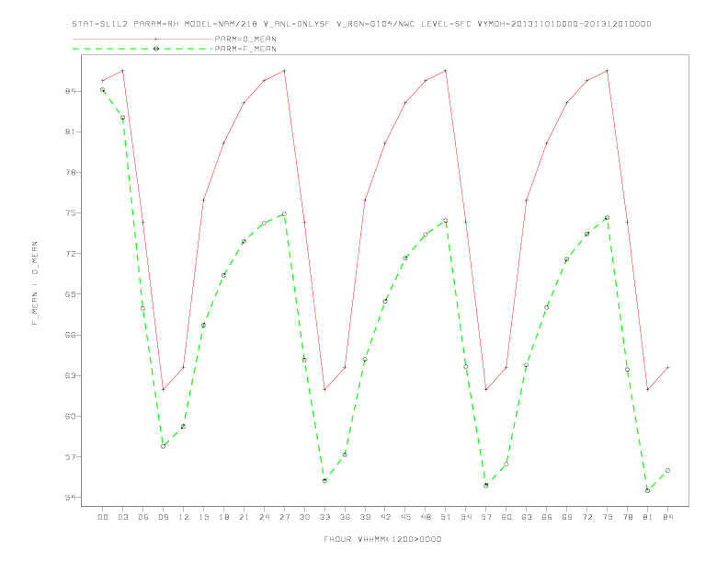This screenshot has width=728, height=563.
Task: Click y-axis tick label 81
Action: coord(71,132)
